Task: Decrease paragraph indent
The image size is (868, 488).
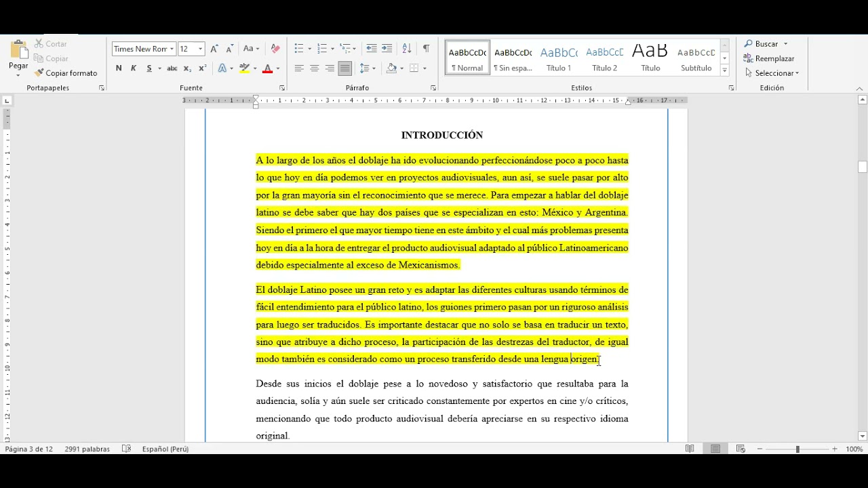Action: pos(372,49)
